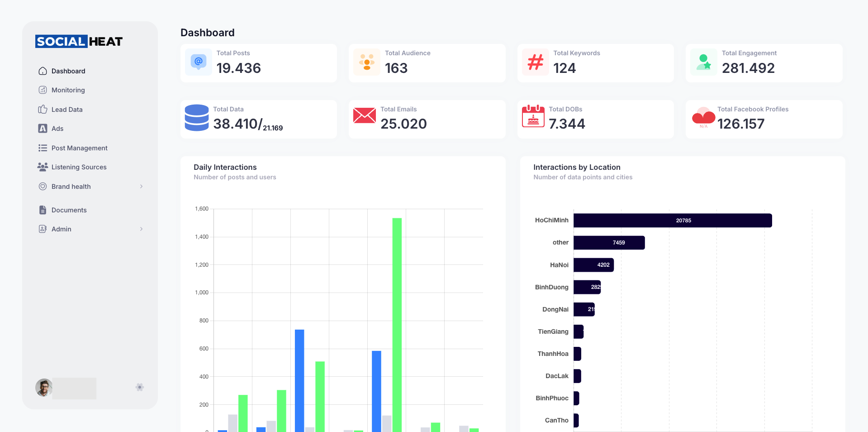
Task: Click the HoChiMinh bar in location chart
Action: coord(672,221)
